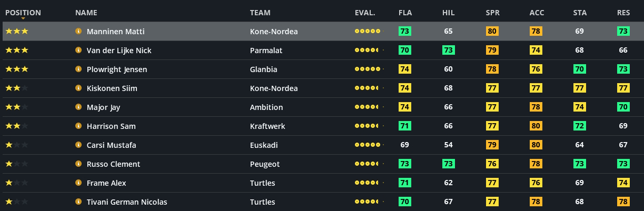Sort riders by SPR sprint column

point(492,13)
